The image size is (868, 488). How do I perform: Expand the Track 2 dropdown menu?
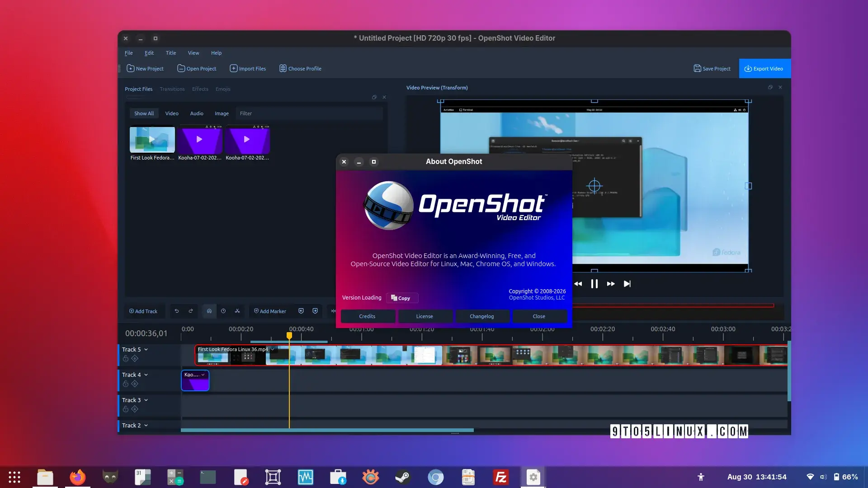coord(146,425)
